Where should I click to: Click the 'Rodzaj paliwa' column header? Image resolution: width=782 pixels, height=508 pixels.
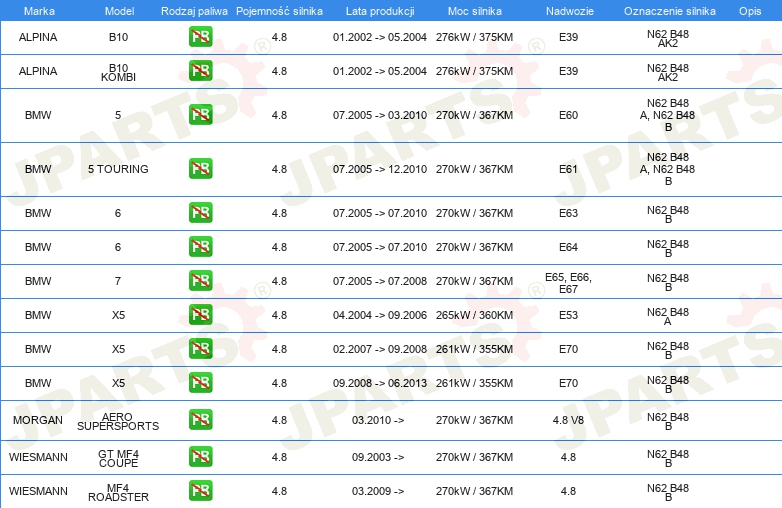point(194,11)
